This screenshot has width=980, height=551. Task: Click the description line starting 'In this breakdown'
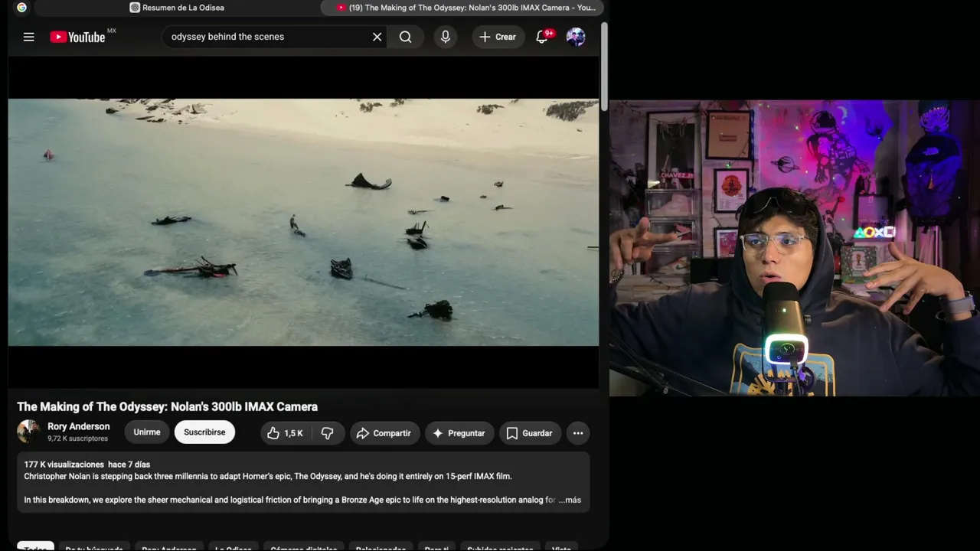(x=289, y=500)
